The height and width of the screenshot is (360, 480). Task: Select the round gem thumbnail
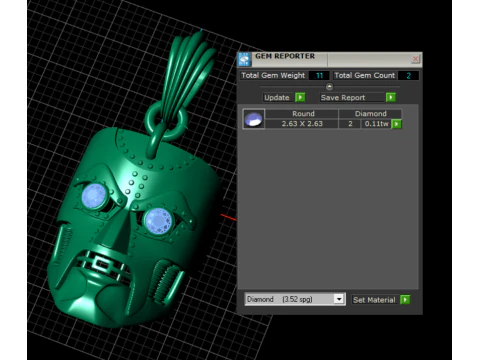click(x=254, y=119)
